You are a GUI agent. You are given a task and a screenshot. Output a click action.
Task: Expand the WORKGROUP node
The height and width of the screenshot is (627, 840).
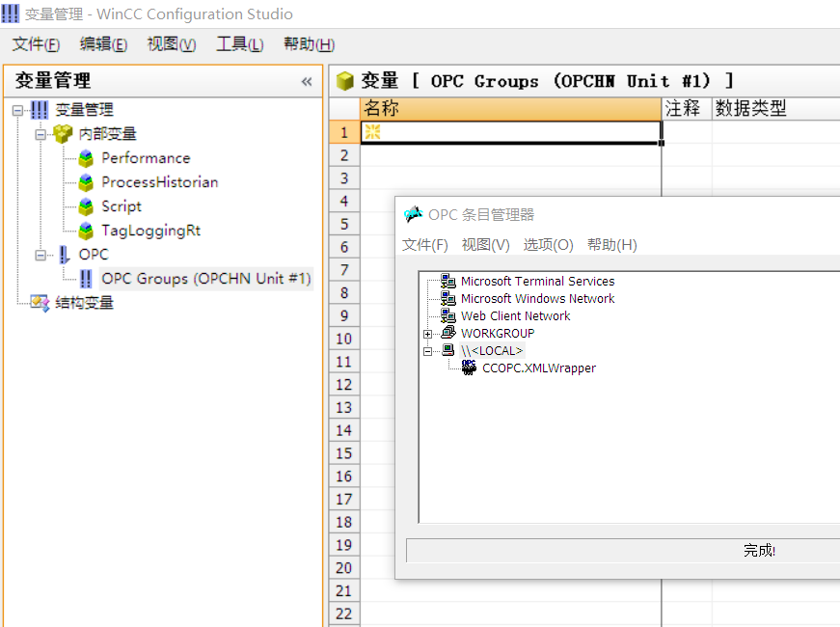pos(427,334)
